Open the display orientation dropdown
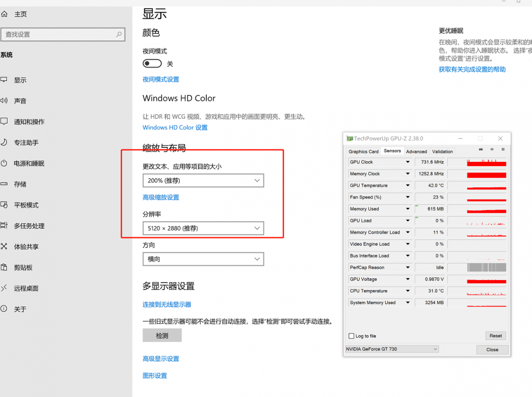 coord(203,259)
